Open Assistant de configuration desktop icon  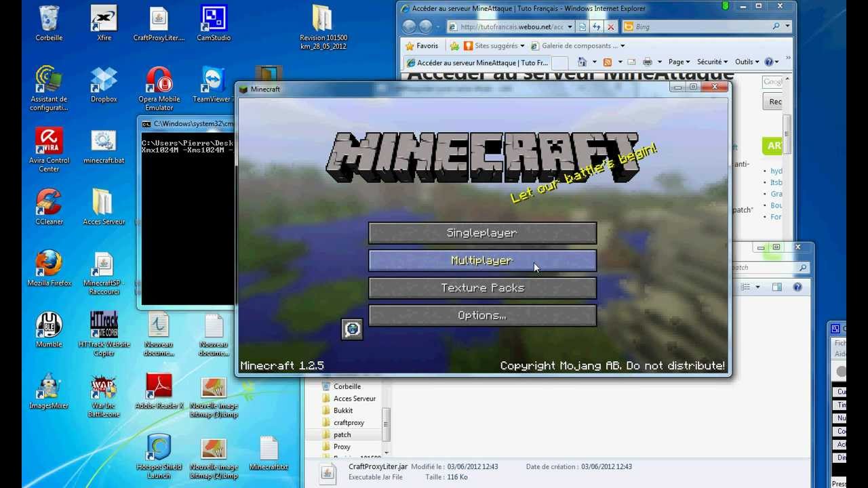point(49,88)
